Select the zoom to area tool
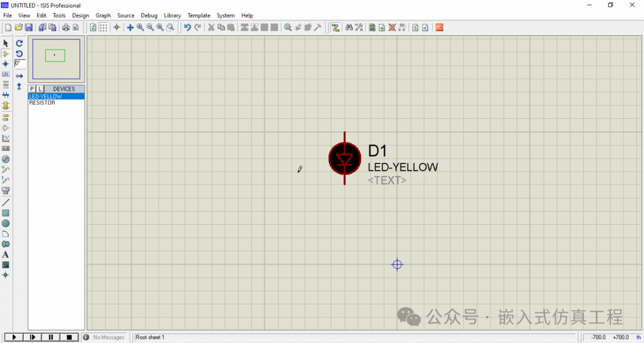Screen dimensions: 644x343 (x=170, y=27)
